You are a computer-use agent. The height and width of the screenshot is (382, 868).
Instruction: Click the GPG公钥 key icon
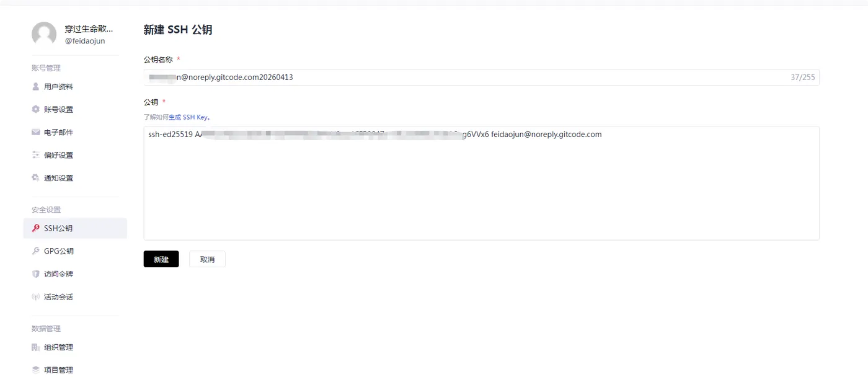tap(35, 251)
